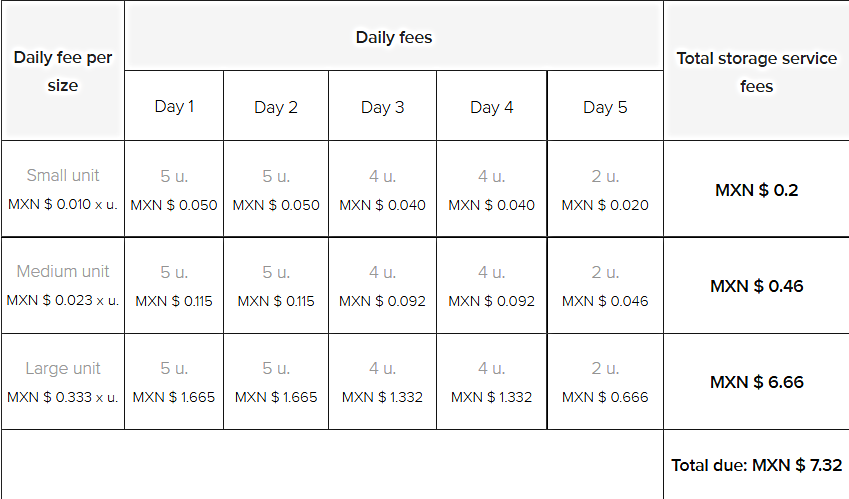This screenshot has width=849, height=499.
Task: Click the MXN $ 0.2 small unit total
Action: 756,190
